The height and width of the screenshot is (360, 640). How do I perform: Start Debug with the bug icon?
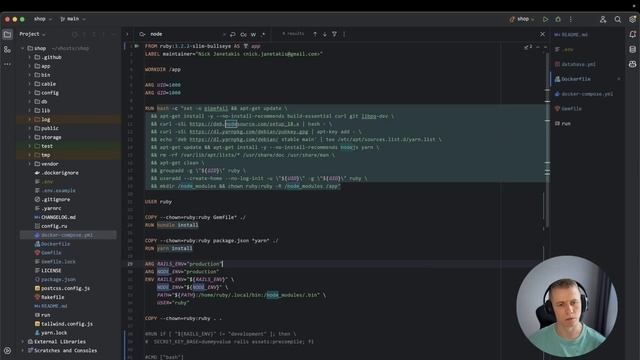558,19
